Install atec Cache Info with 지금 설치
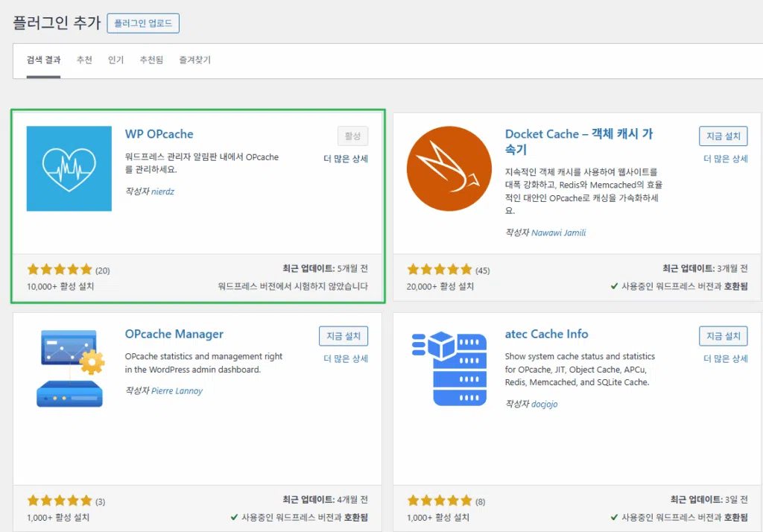 point(723,336)
